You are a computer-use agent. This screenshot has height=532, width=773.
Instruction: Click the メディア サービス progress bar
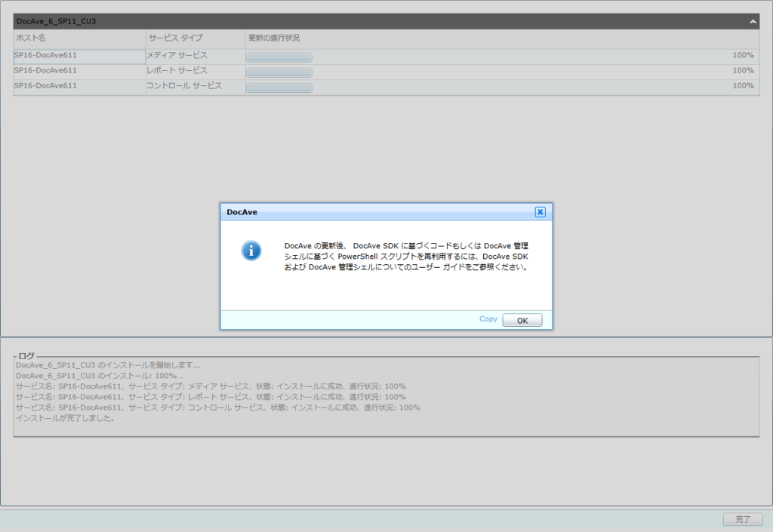279,57
